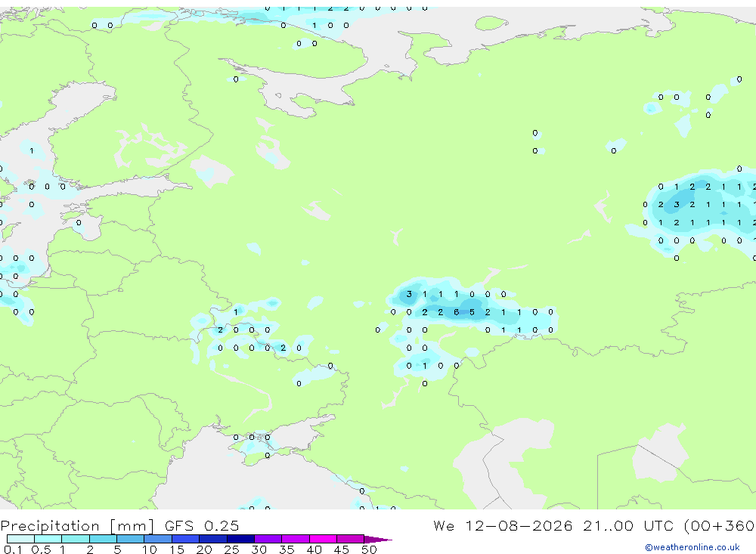Click the '35' legend scale label
This screenshot has width=756, height=554.
(x=287, y=549)
